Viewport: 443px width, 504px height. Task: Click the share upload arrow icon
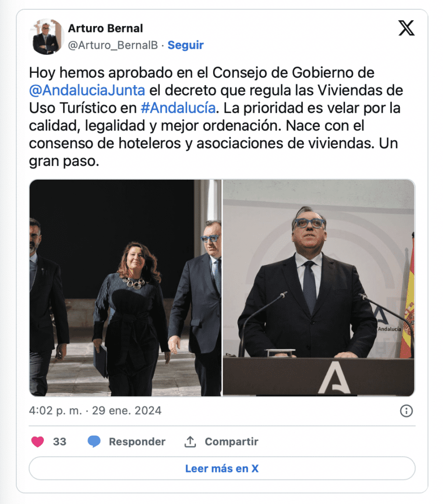coord(190,441)
